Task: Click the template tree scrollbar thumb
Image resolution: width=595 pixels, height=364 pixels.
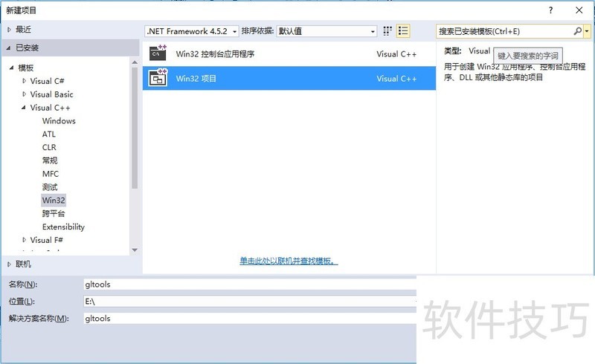Action: pos(135,128)
